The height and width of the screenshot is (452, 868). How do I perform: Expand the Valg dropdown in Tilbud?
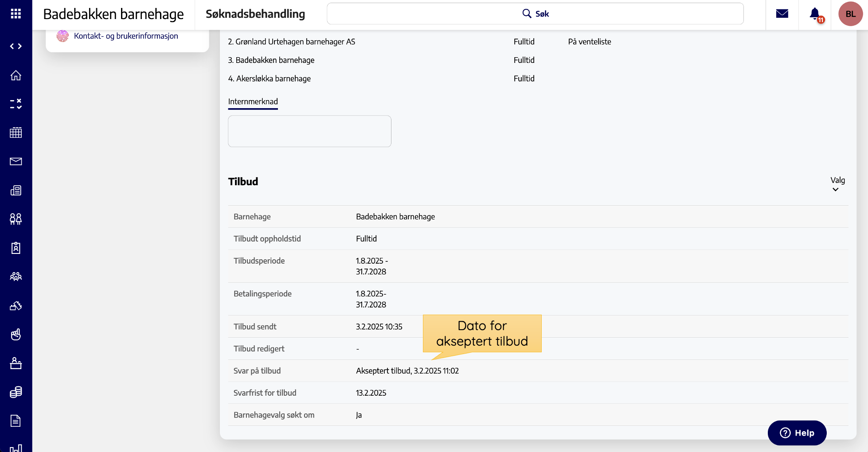[x=837, y=184]
